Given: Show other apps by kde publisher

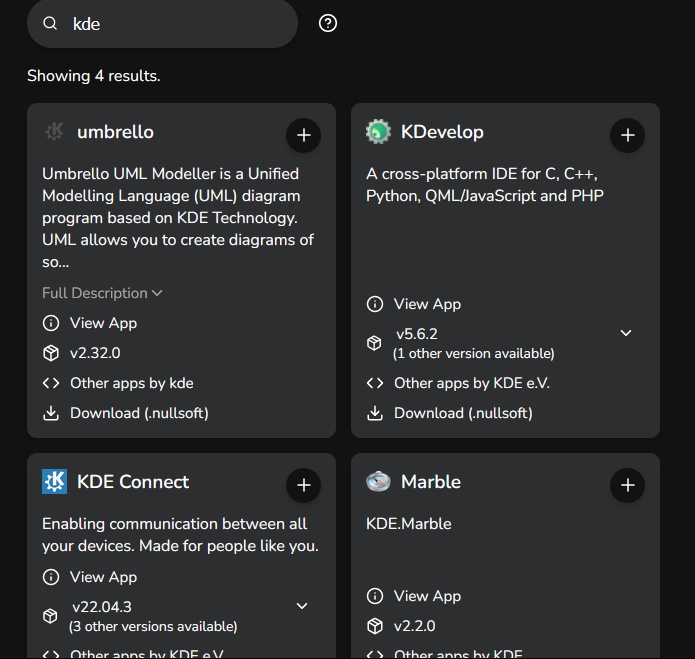Looking at the screenshot, I should point(131,383).
